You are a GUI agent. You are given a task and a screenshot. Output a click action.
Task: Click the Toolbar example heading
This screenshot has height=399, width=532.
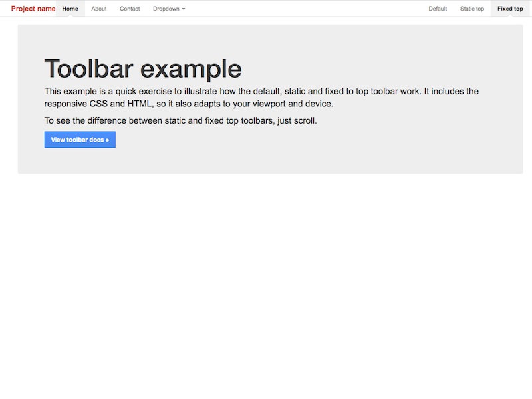coord(142,68)
